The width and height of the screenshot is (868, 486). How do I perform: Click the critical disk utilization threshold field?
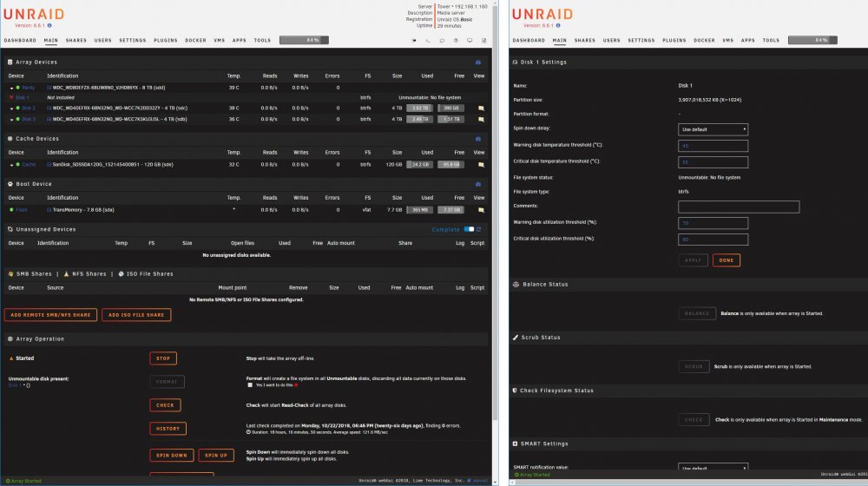[x=713, y=240]
